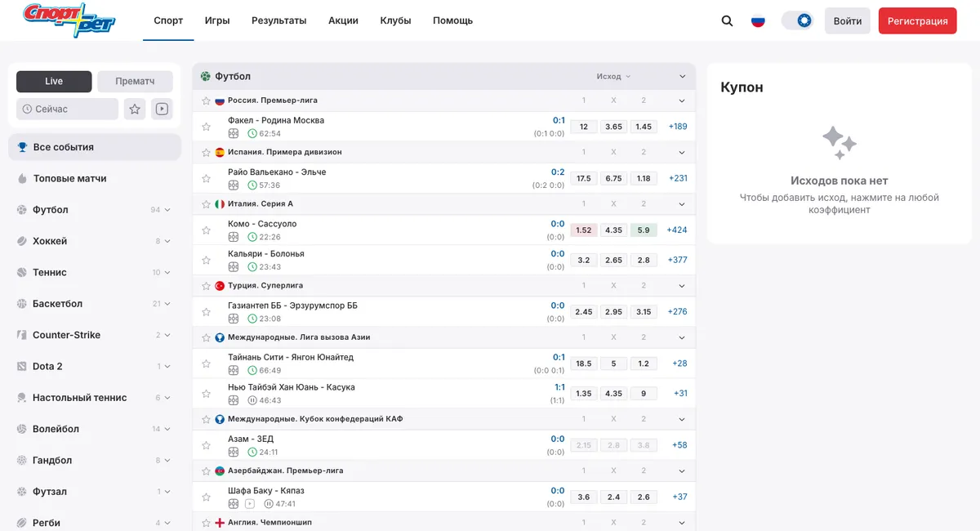Favorite the Газиантеп ББ - Эрзурумспор ББ match
Screen dimensions: 980x531
coord(207,312)
